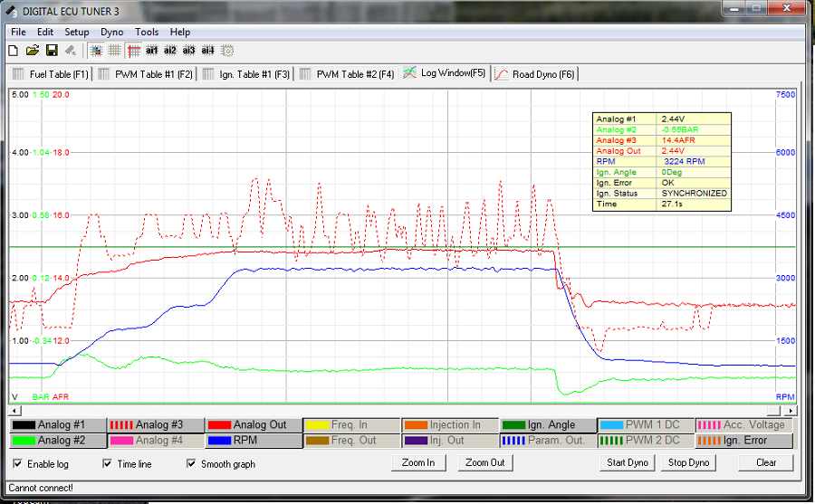Click the New file toolbar icon
Screen dimensions: 815x504
(13, 51)
